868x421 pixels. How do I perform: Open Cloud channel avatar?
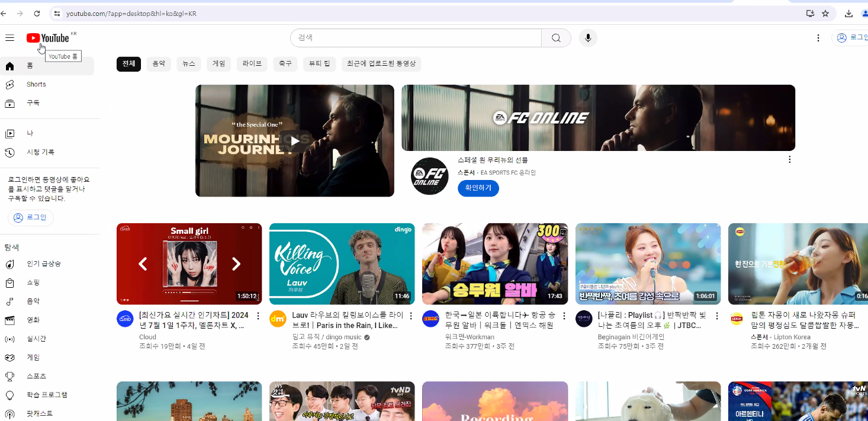point(125,319)
